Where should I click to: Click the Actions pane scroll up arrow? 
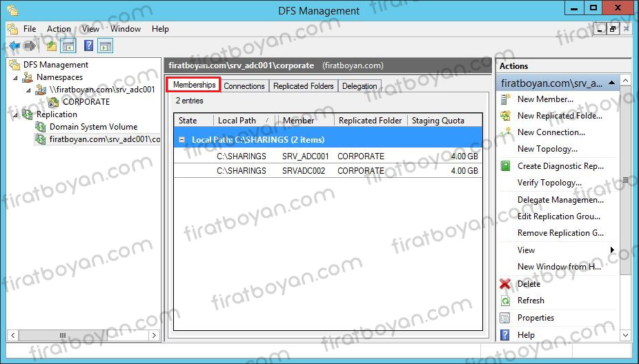[626, 81]
